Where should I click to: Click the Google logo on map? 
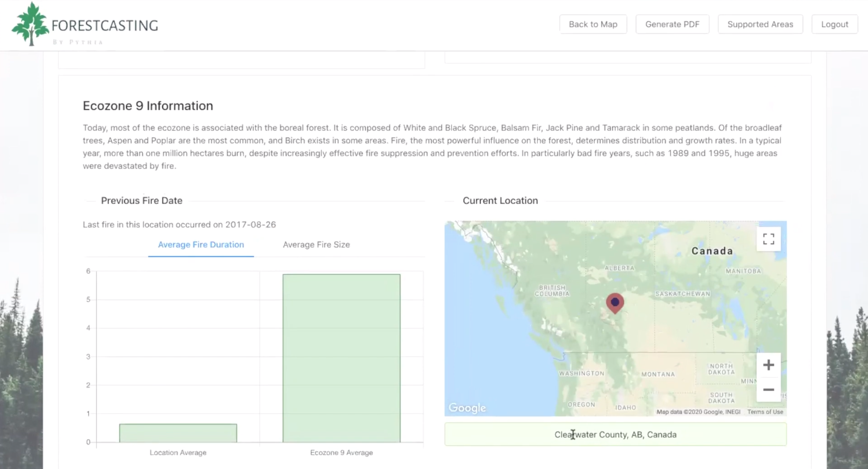(467, 408)
